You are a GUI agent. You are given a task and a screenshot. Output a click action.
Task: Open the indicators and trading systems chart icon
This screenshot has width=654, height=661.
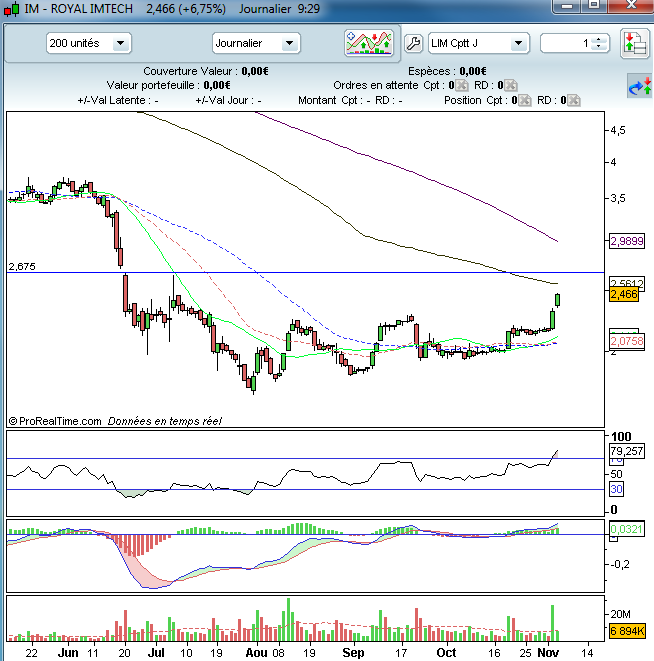[x=369, y=43]
